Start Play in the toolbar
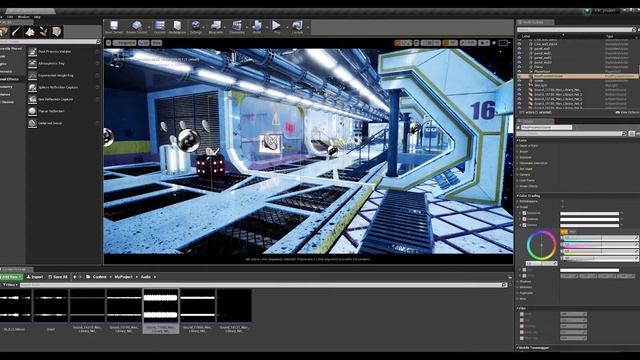This screenshot has width=640, height=360. [x=276, y=27]
